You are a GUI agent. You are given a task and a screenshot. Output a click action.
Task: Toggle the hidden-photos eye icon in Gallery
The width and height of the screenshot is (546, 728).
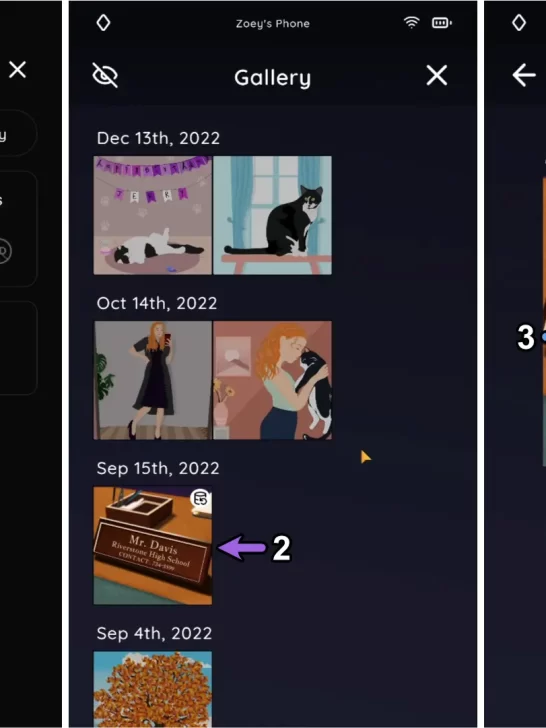105,75
